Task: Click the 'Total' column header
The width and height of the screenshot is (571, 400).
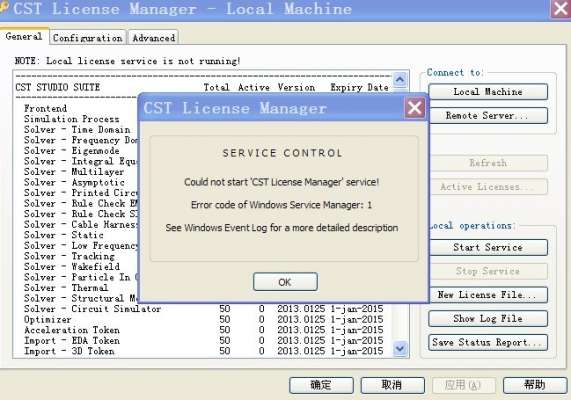Action: coord(216,87)
